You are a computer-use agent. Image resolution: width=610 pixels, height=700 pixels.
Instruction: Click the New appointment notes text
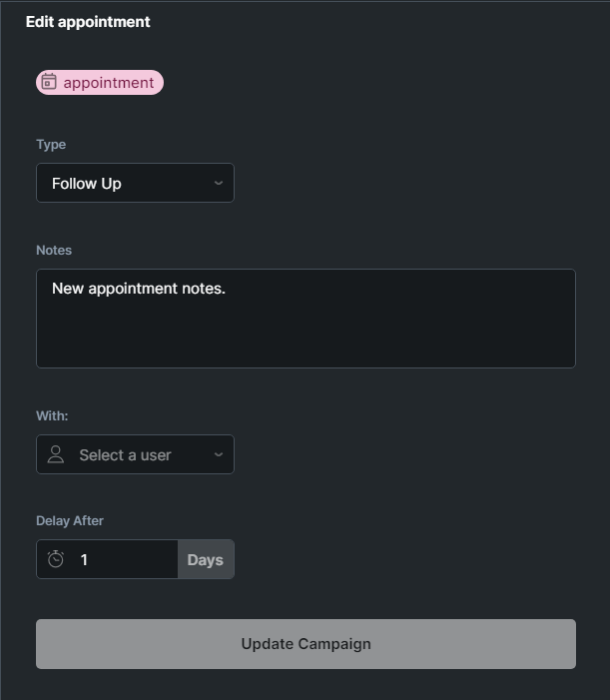[139, 289]
